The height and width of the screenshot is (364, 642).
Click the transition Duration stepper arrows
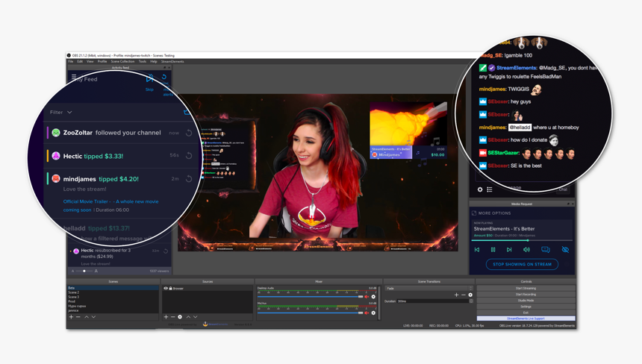471,301
